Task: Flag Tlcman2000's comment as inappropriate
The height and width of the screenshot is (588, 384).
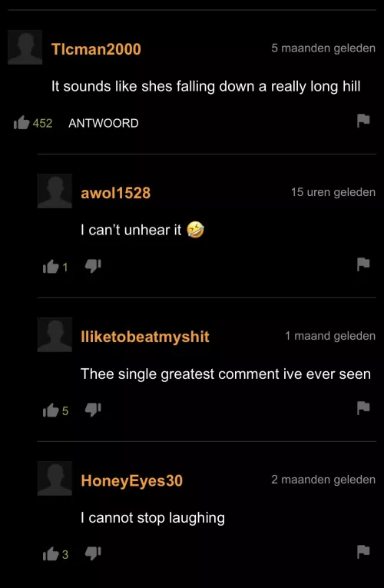Action: (363, 121)
